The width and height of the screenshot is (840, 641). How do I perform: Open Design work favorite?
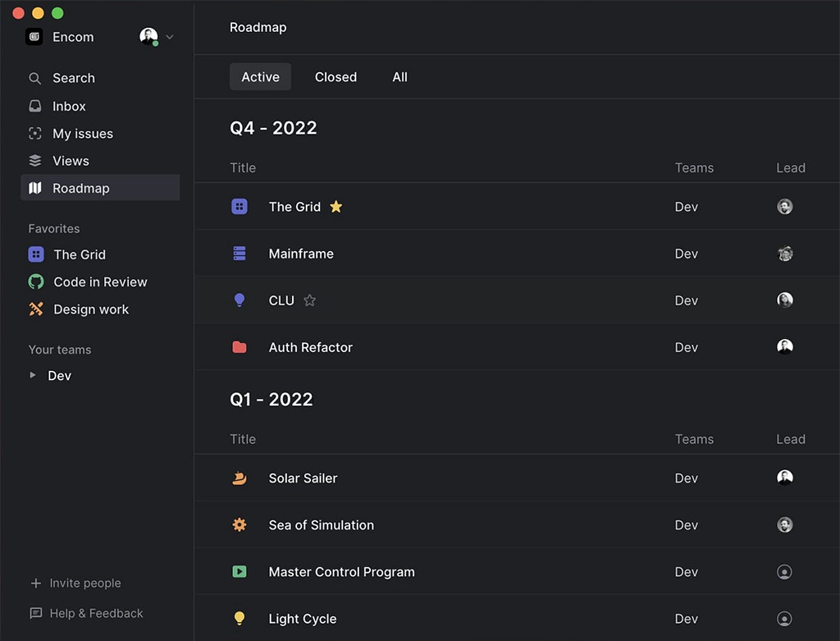pos(91,309)
